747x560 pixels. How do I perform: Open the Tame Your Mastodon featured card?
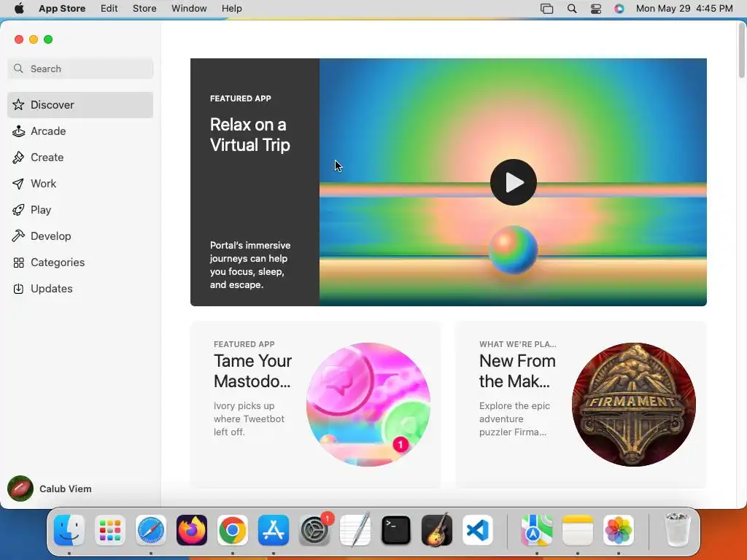coord(315,404)
